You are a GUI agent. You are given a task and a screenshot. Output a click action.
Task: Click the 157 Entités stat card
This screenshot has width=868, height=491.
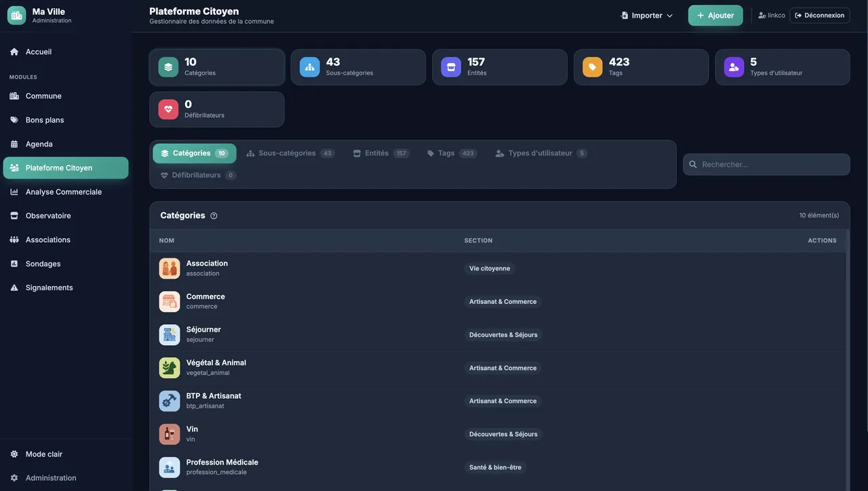[500, 67]
